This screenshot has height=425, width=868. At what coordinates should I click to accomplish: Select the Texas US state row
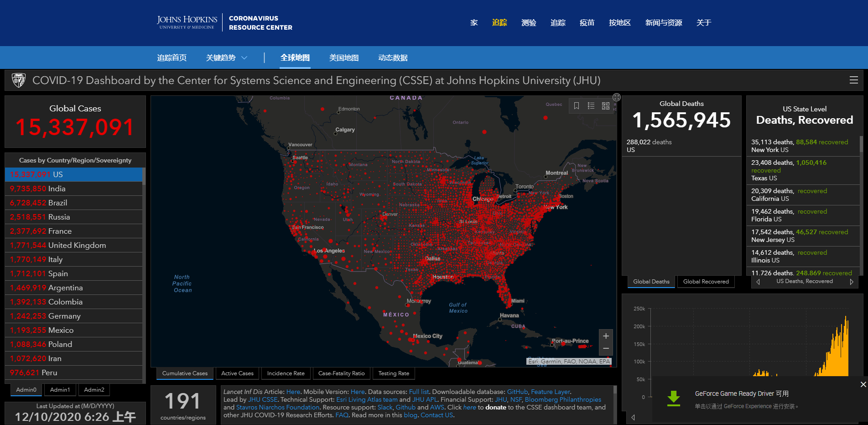click(x=804, y=170)
